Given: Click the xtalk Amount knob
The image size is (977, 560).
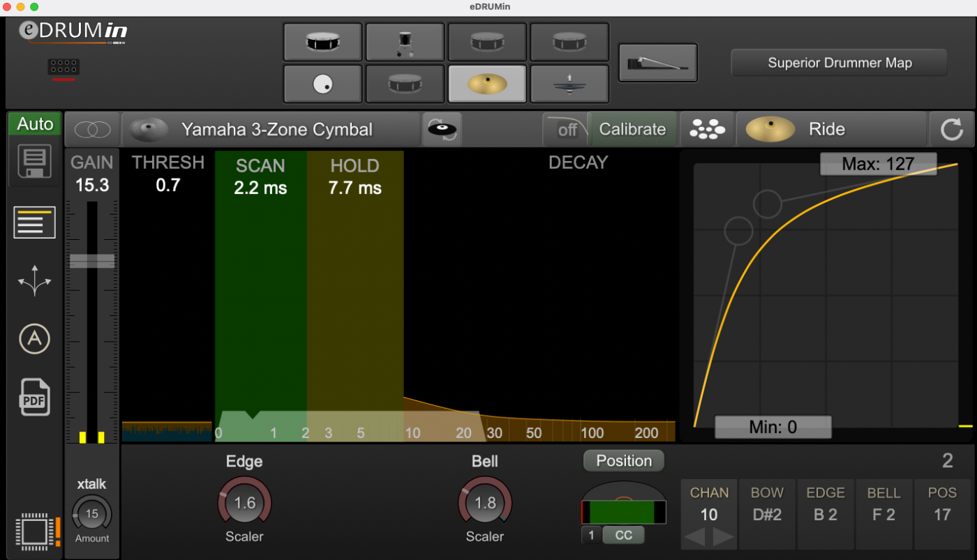Looking at the screenshot, I should click(x=91, y=515).
